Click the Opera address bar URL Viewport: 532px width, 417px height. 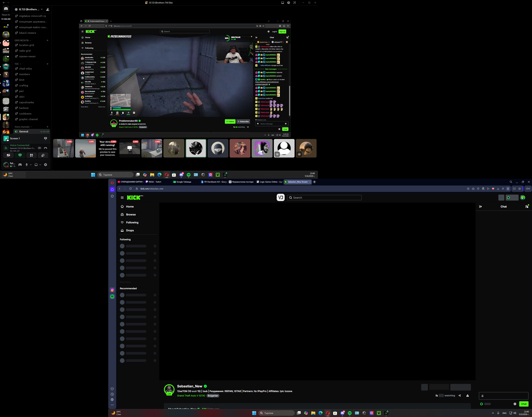point(152,189)
